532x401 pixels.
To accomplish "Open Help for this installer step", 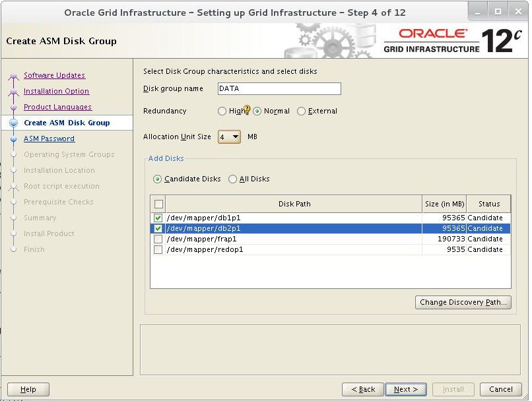I will [28, 390].
